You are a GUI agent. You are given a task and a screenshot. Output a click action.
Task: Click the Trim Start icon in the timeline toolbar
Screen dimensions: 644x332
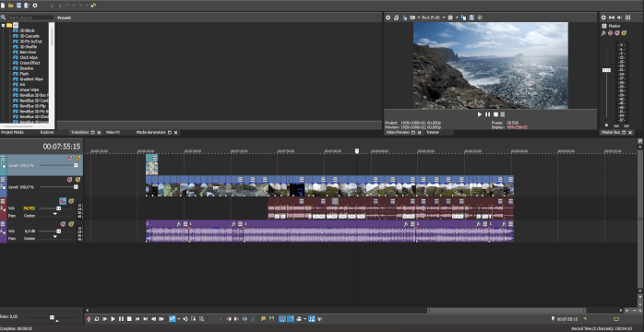(x=229, y=319)
